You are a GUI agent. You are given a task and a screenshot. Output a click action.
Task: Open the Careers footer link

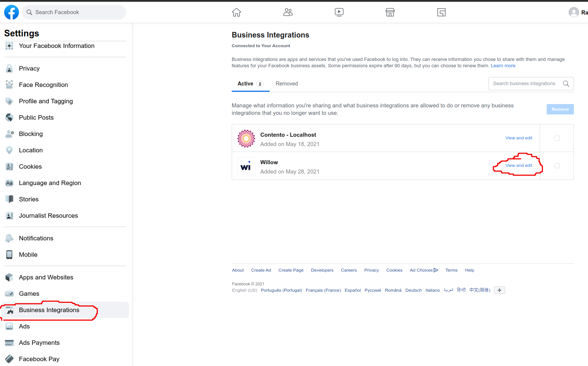(x=349, y=270)
